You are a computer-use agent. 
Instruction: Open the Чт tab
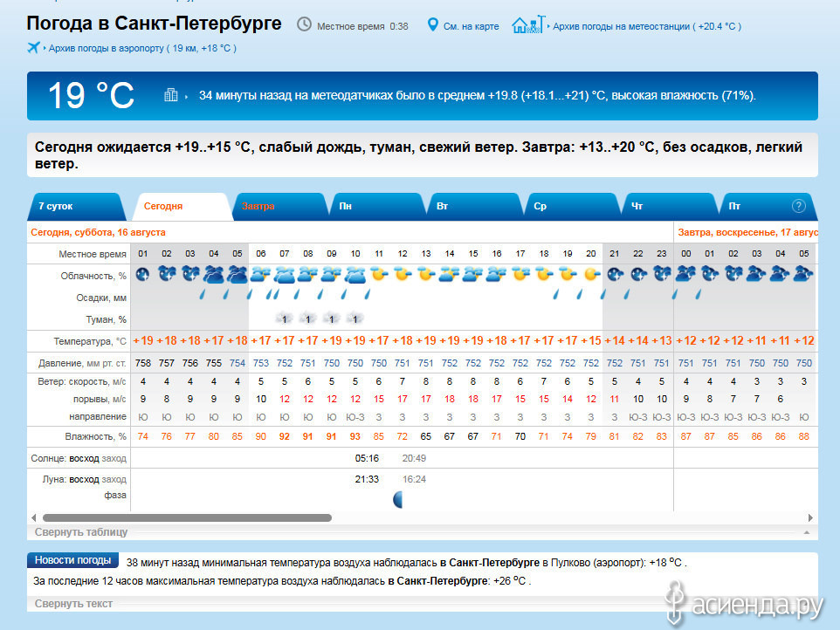tap(669, 207)
